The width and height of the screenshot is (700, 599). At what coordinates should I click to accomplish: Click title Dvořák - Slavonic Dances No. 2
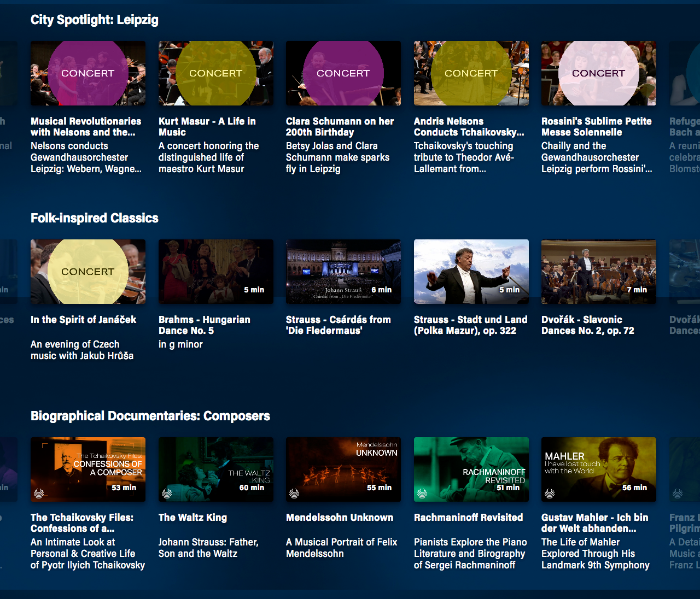[588, 325]
